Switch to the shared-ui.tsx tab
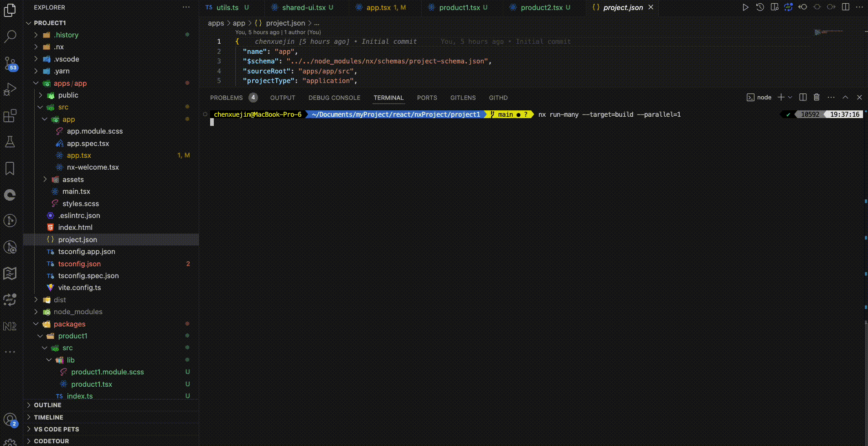 pos(304,7)
